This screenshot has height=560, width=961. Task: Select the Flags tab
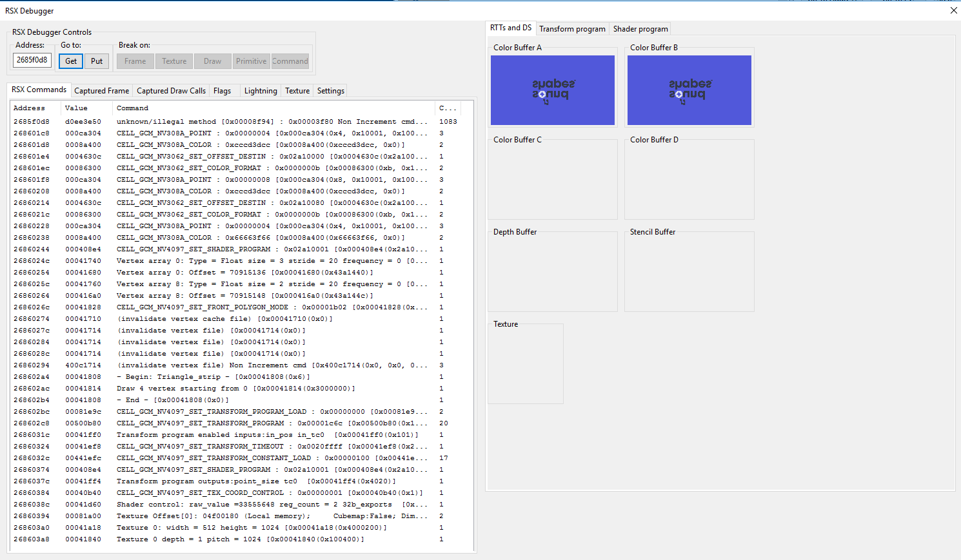pyautogui.click(x=222, y=91)
